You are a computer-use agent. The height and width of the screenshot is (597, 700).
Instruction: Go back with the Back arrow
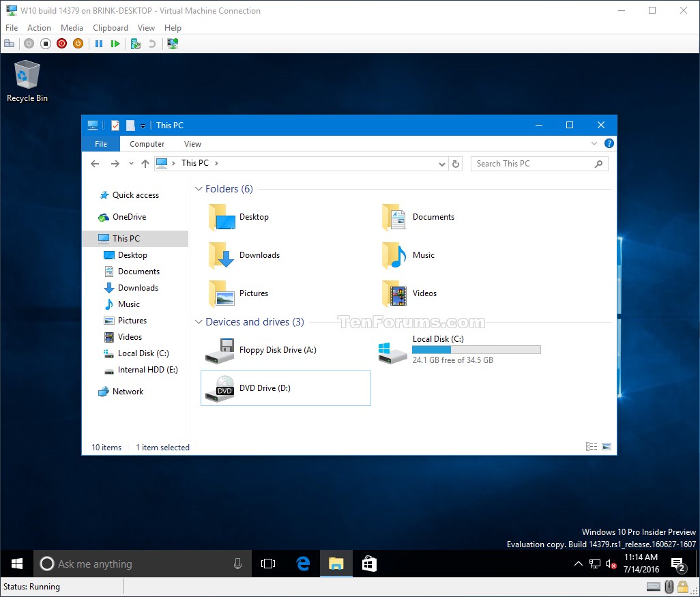click(95, 164)
